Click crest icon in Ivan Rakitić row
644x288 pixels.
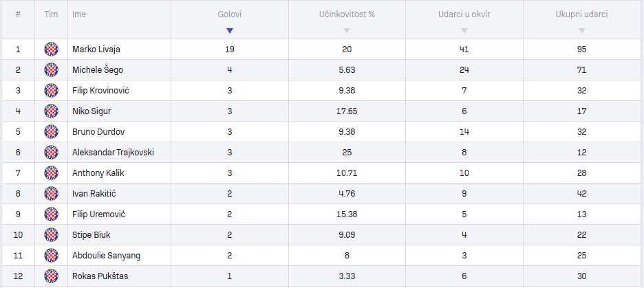tap(52, 194)
